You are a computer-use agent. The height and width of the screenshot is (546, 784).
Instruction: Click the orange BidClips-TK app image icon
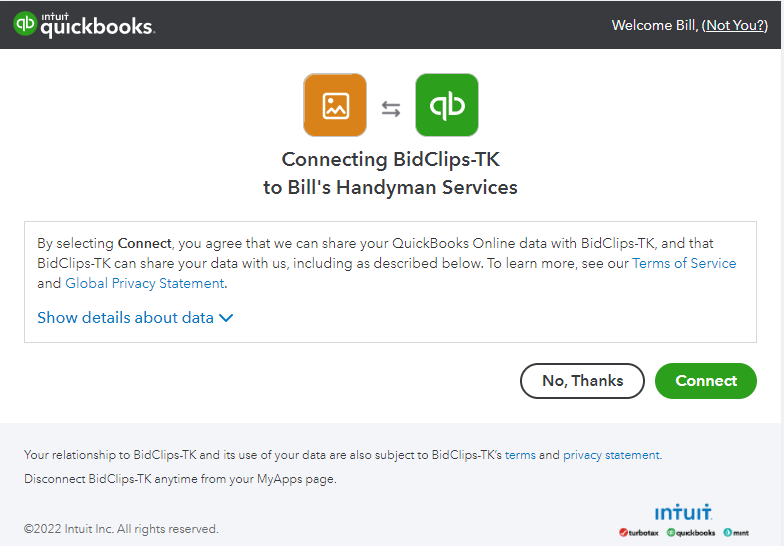pos(335,105)
